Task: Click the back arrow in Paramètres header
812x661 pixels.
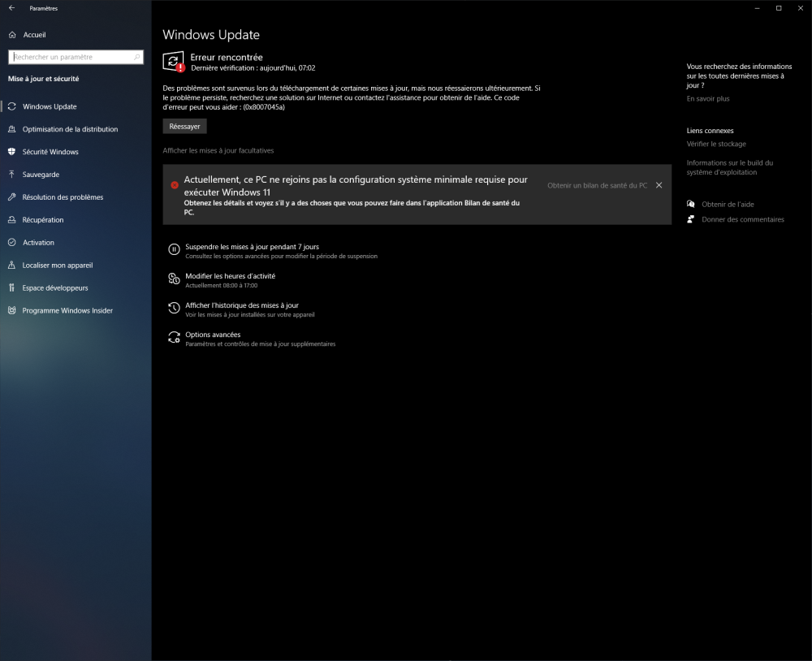Action: pos(11,8)
